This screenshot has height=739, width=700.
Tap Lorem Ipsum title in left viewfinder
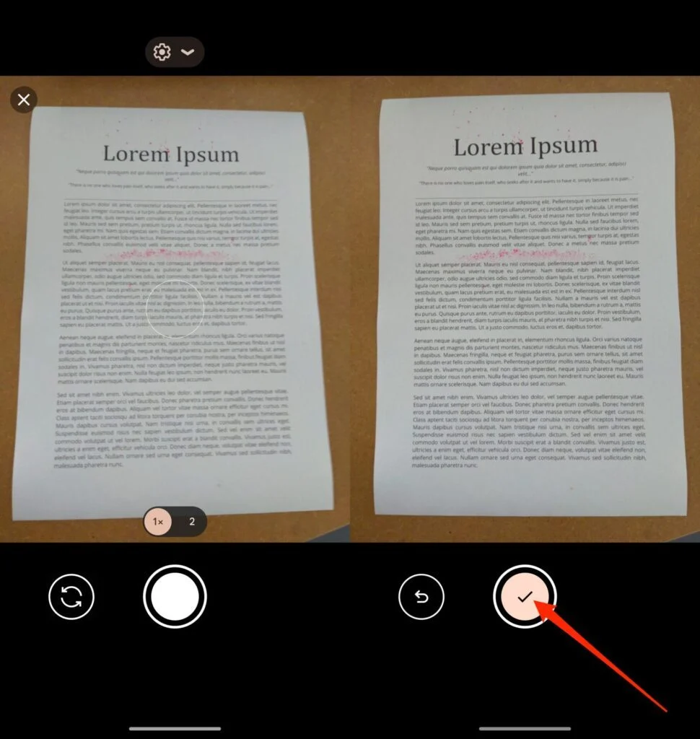coord(170,154)
